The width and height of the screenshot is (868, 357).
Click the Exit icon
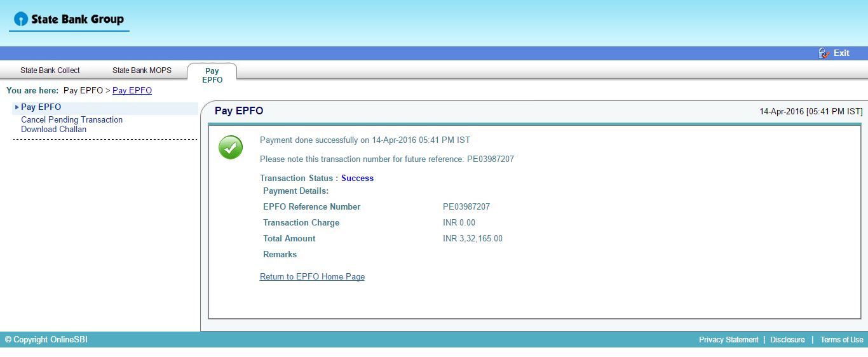tap(824, 53)
